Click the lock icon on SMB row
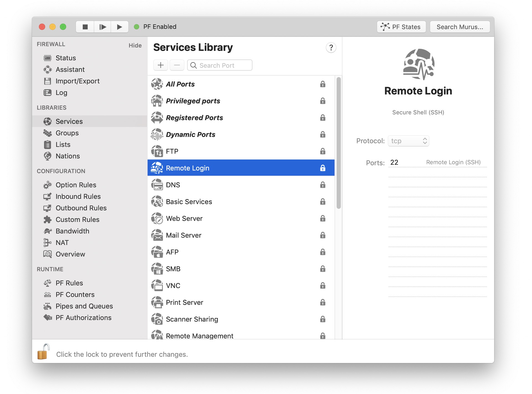 click(x=323, y=269)
